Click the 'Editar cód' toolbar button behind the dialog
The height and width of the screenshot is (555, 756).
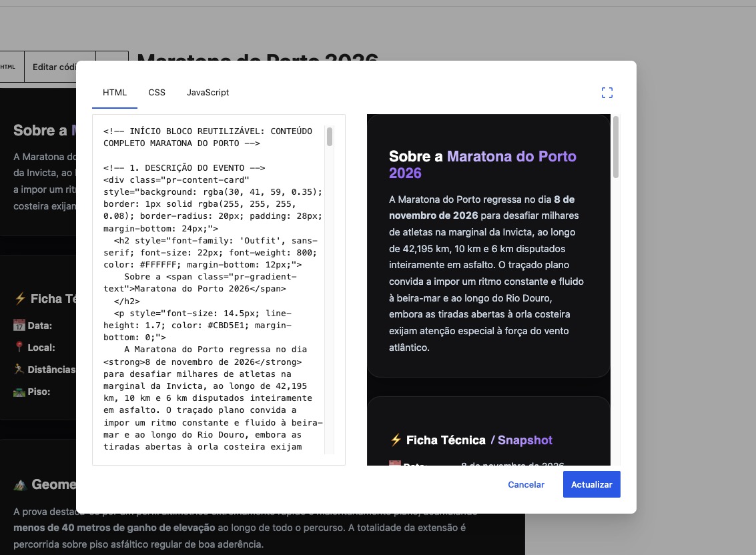pos(54,67)
